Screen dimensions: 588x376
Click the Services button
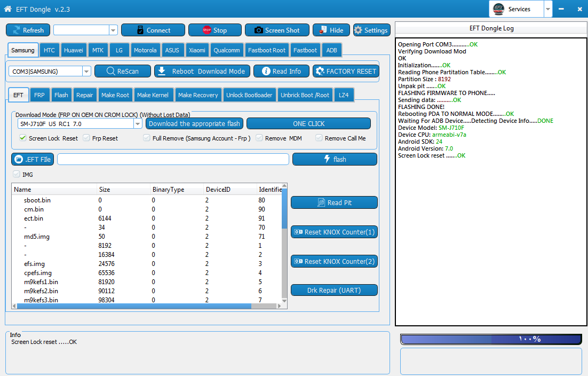pyautogui.click(x=517, y=9)
